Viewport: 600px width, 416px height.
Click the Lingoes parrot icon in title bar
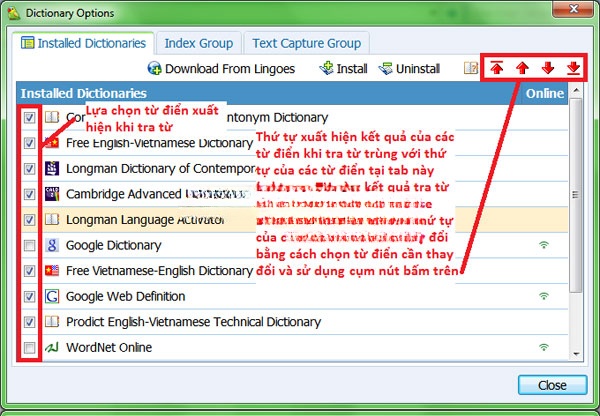click(14, 13)
